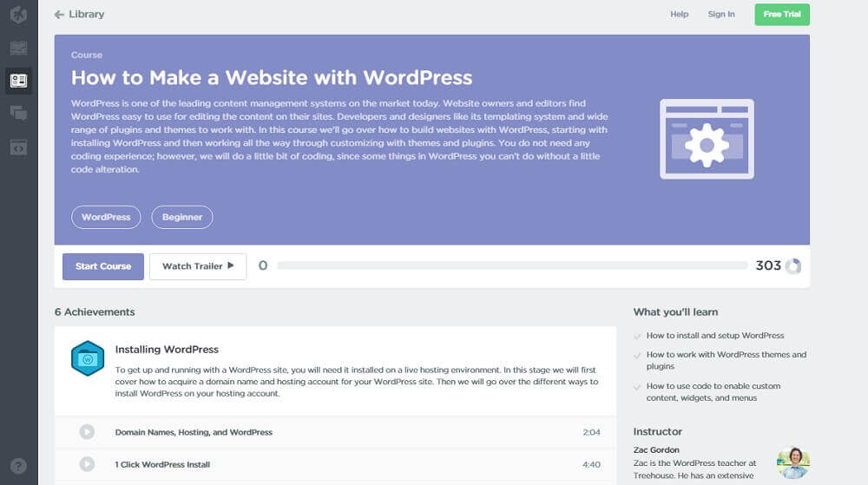Click the How to Make a Website title

272,78
